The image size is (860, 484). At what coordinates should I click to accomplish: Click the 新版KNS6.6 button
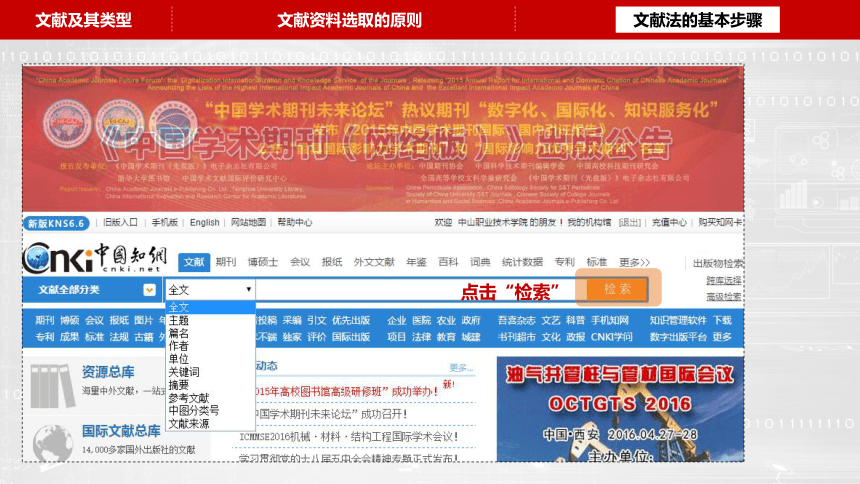pos(56,223)
